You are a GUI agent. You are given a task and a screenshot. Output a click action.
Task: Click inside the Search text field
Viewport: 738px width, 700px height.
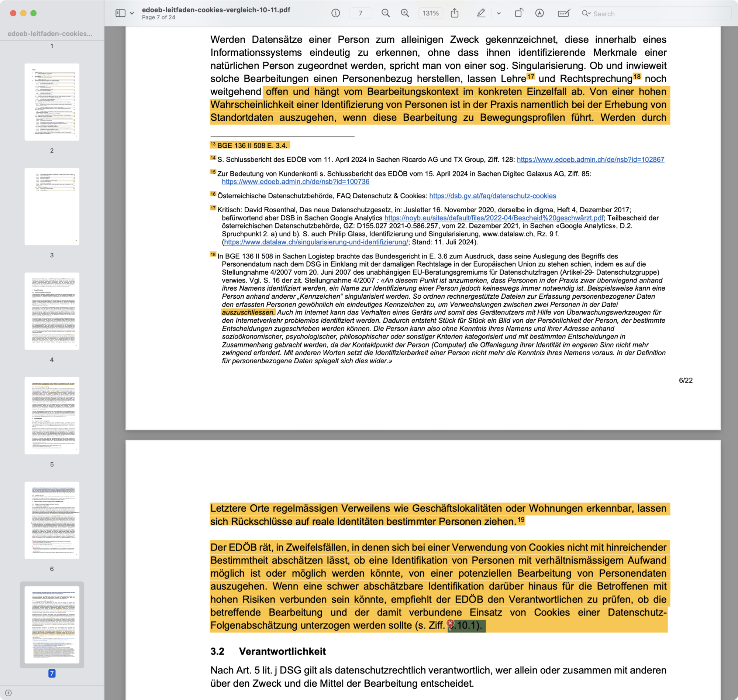pyautogui.click(x=656, y=14)
